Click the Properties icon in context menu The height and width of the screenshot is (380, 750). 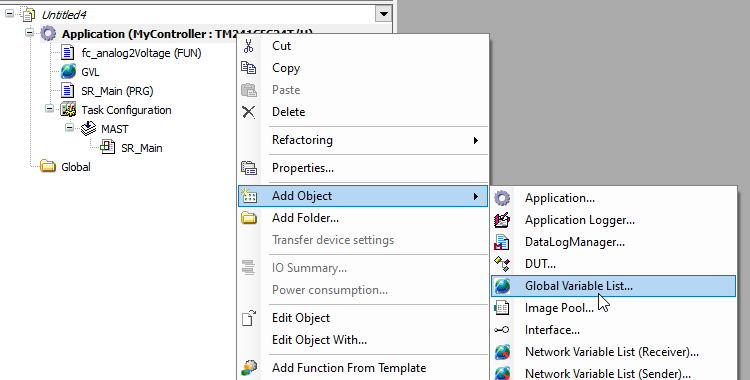click(249, 168)
